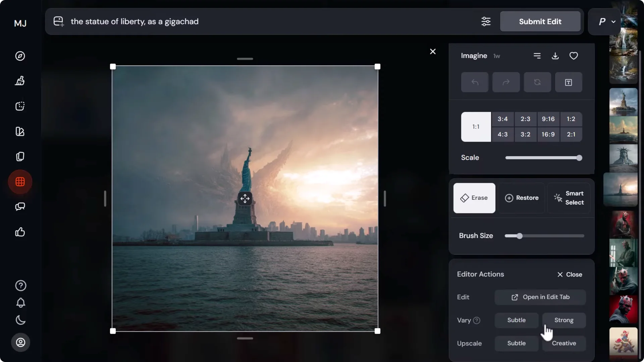Image resolution: width=644 pixels, height=362 pixels.
Task: Open Notifications bell in the sidebar
Action: point(20,303)
